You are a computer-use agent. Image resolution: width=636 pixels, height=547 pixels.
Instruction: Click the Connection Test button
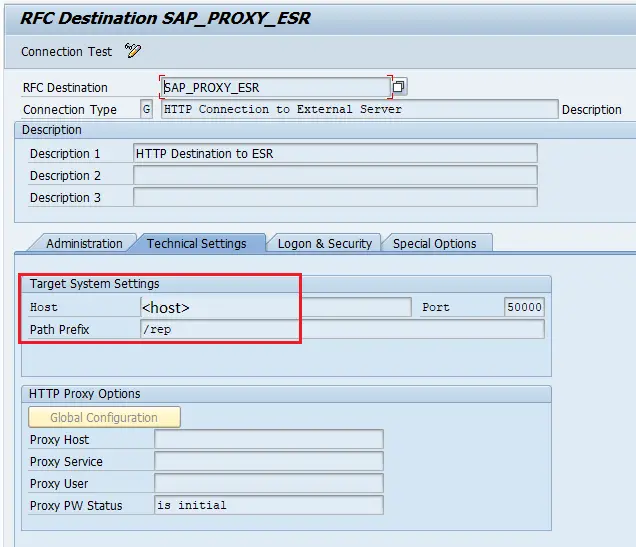click(x=67, y=52)
